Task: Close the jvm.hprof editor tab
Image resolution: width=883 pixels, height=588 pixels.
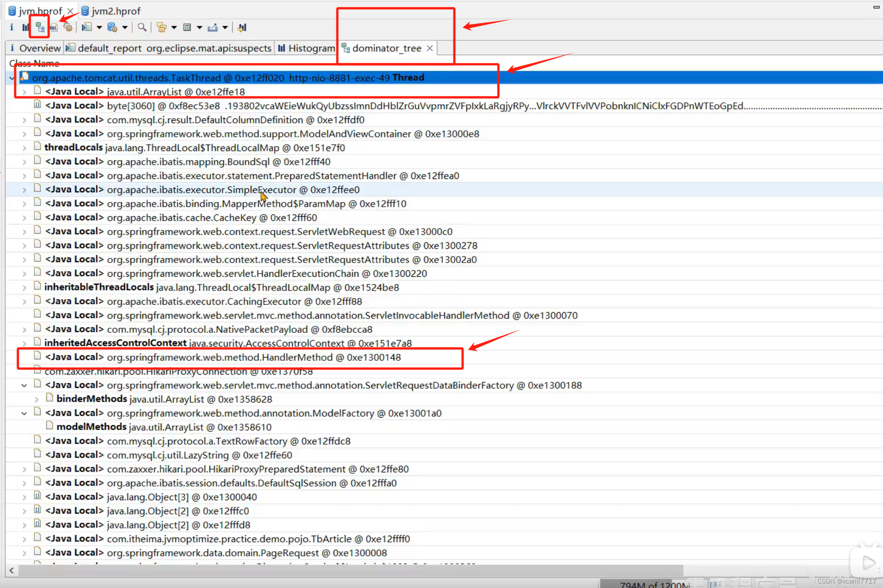Action: (x=70, y=11)
